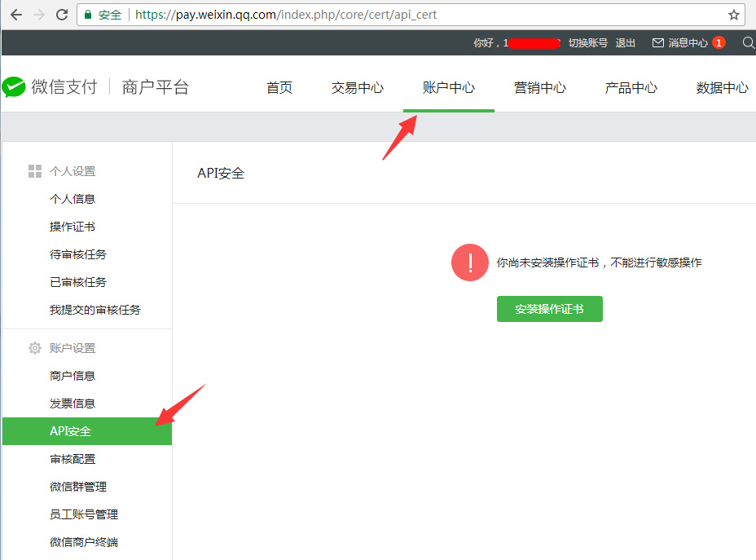Click the browser reload icon
The width and height of the screenshot is (756, 560).
[61, 15]
